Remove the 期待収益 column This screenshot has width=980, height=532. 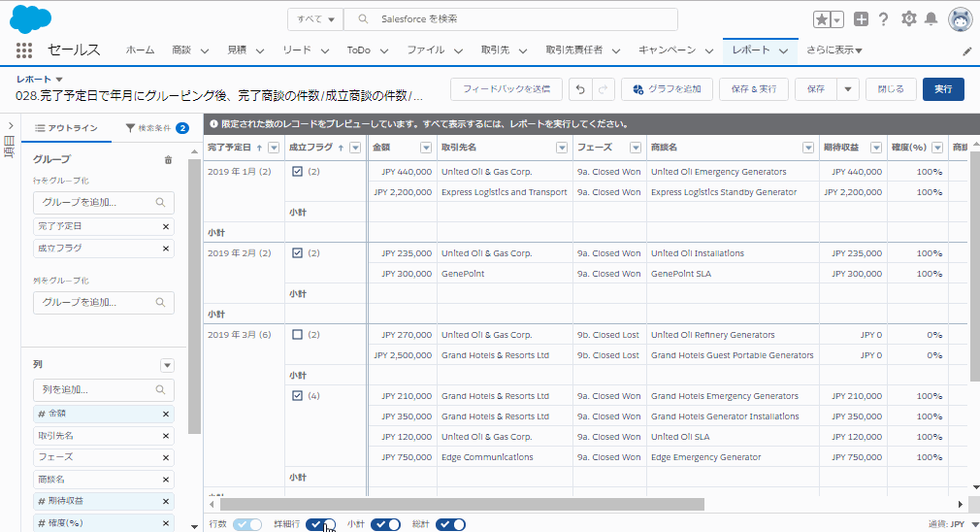[166, 501]
